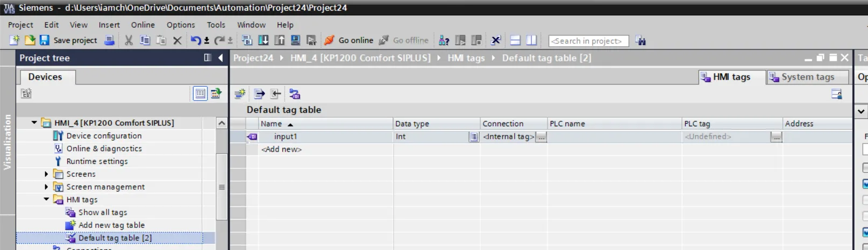Image resolution: width=868 pixels, height=250 pixels.
Task: Collapse the HMI_4 device tree node
Action: [x=34, y=123]
